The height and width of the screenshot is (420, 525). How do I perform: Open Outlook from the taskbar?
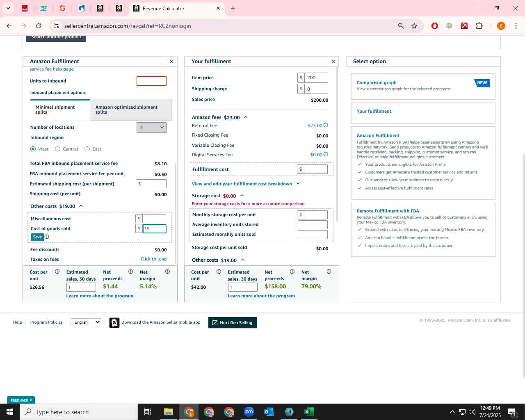pos(269,412)
